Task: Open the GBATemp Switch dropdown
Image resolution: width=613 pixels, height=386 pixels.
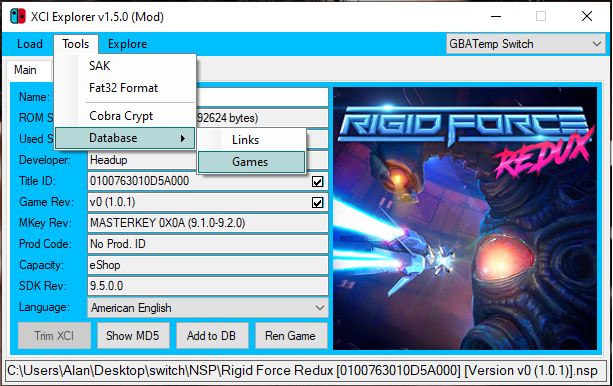Action: [x=526, y=44]
